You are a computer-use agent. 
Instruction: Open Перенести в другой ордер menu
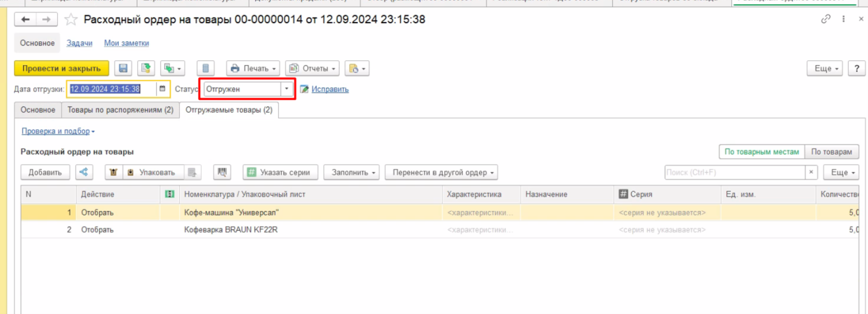442,172
